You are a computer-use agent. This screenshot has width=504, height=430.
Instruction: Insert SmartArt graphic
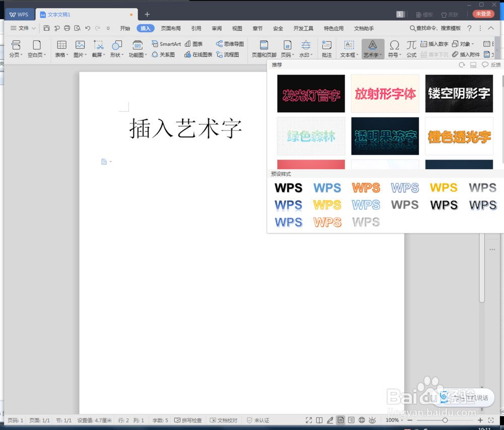[166, 44]
